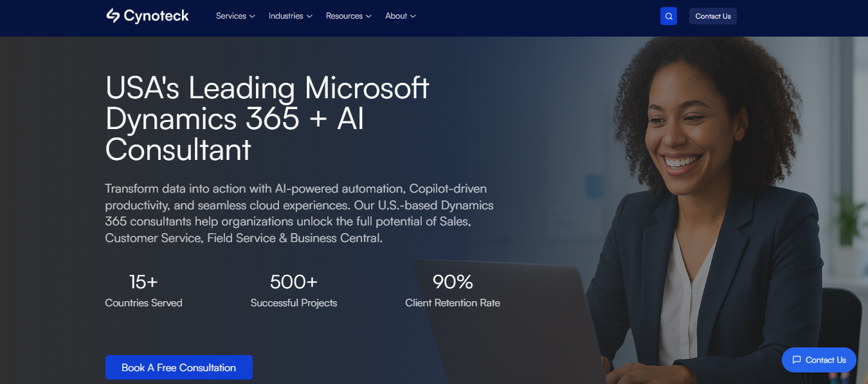Select the Resources menu label
868x384 pixels.
click(344, 16)
